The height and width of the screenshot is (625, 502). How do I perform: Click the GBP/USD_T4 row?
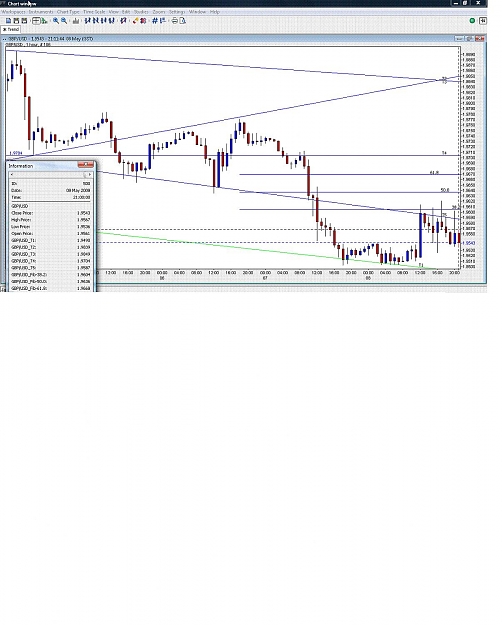pyautogui.click(x=51, y=261)
